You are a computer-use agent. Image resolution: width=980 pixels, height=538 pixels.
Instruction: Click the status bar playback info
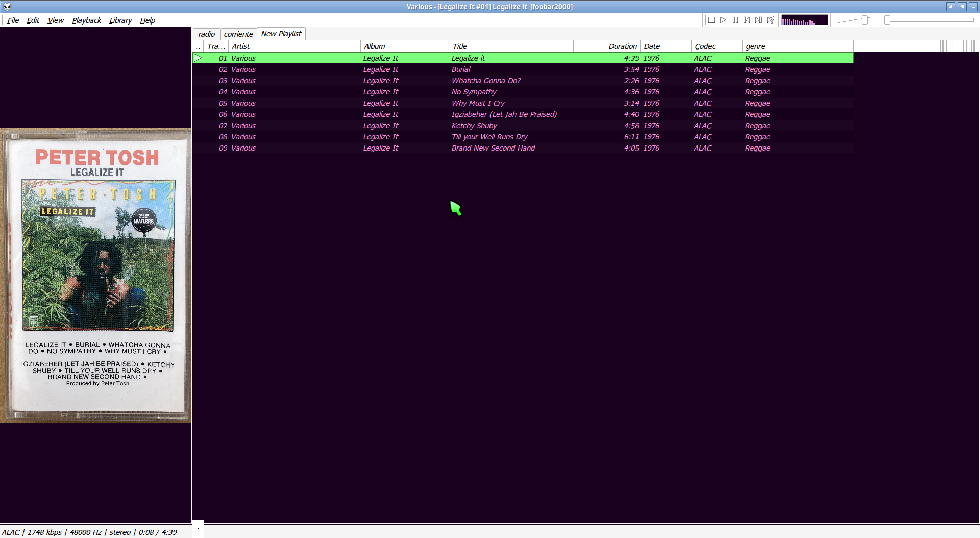(x=89, y=532)
